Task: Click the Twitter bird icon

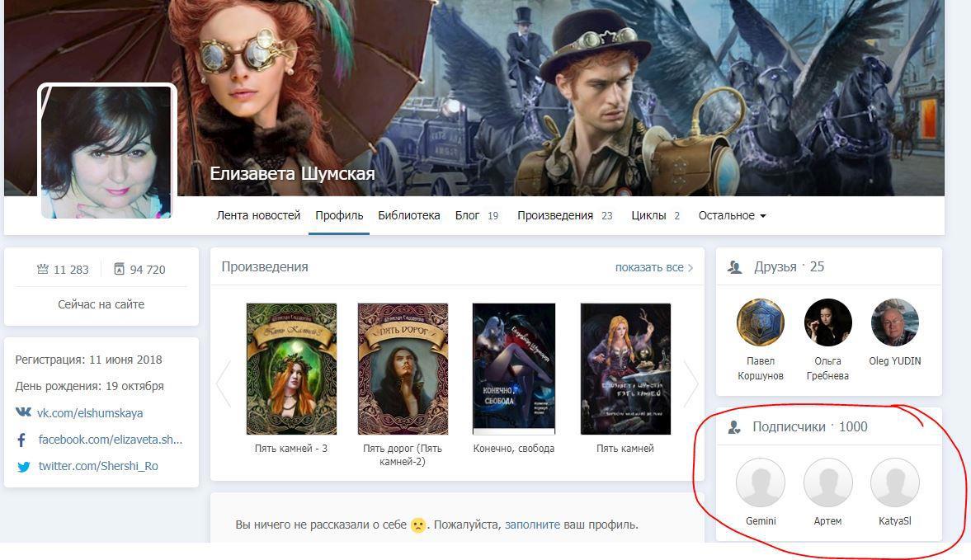Action: (23, 466)
